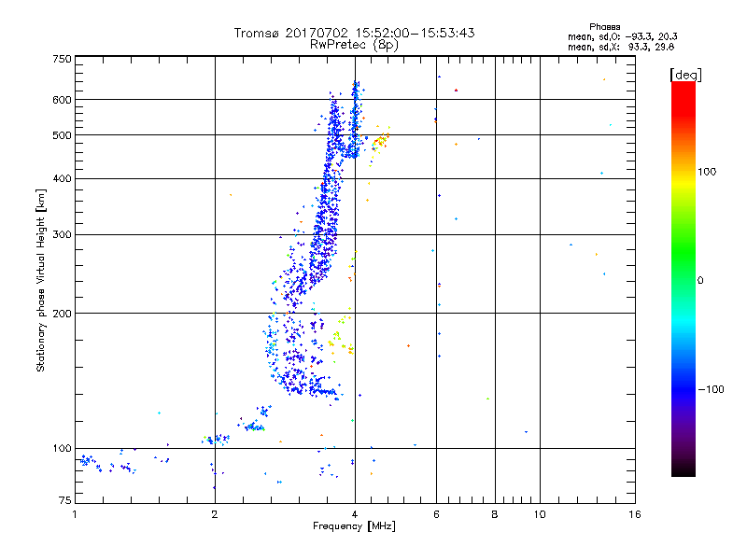Click the 'mean, sd,O: -93.3, 20.3' line
The image size is (747, 560).
click(622, 36)
